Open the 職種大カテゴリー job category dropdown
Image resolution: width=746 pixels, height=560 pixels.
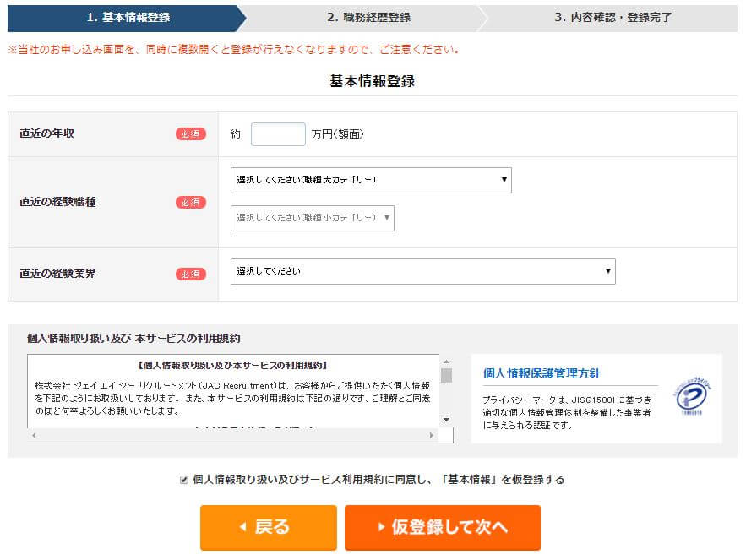(x=371, y=180)
